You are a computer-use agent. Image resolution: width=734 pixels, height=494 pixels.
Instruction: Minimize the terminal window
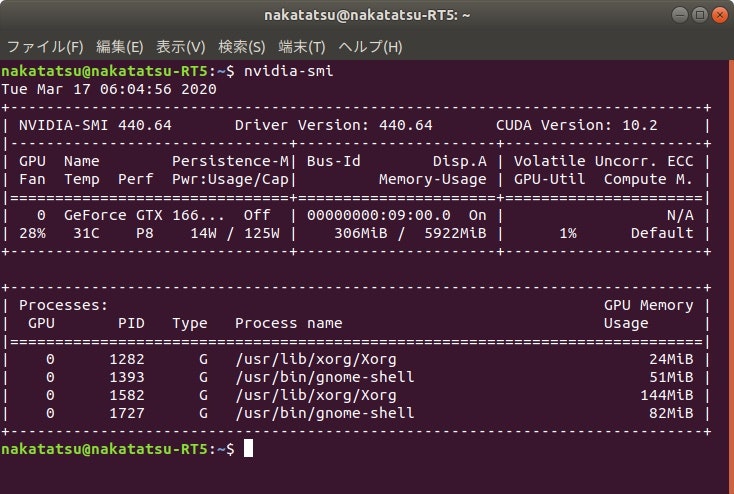680,15
